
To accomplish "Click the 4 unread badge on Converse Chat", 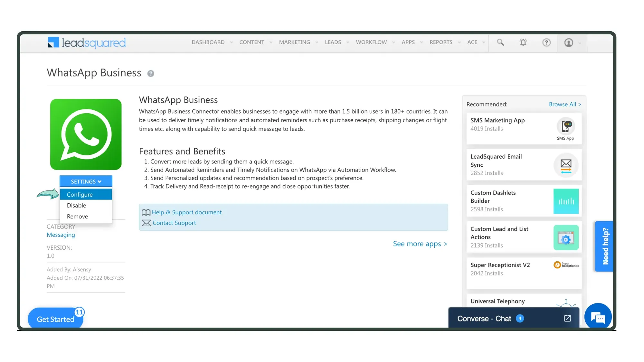I will click(520, 318).
